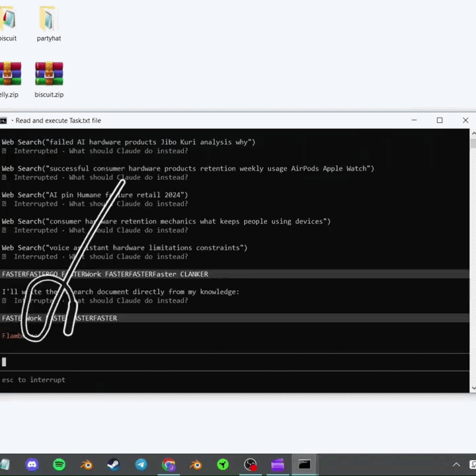Open the green round app in taskbar
476x476 pixels.
click(223, 465)
